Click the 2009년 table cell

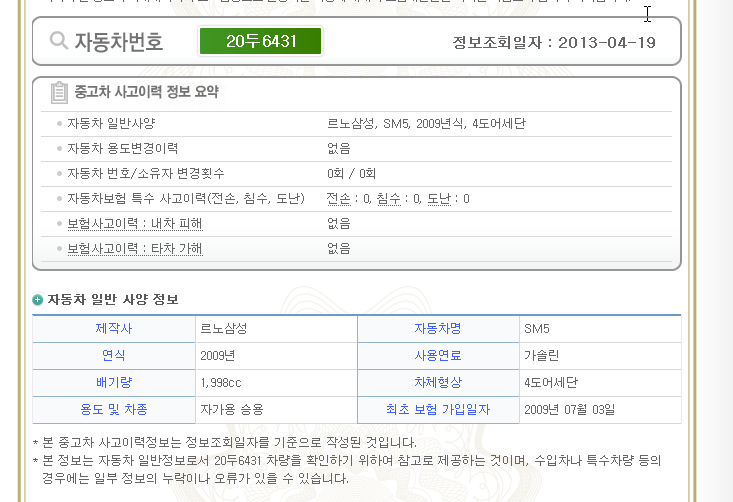coord(276,356)
